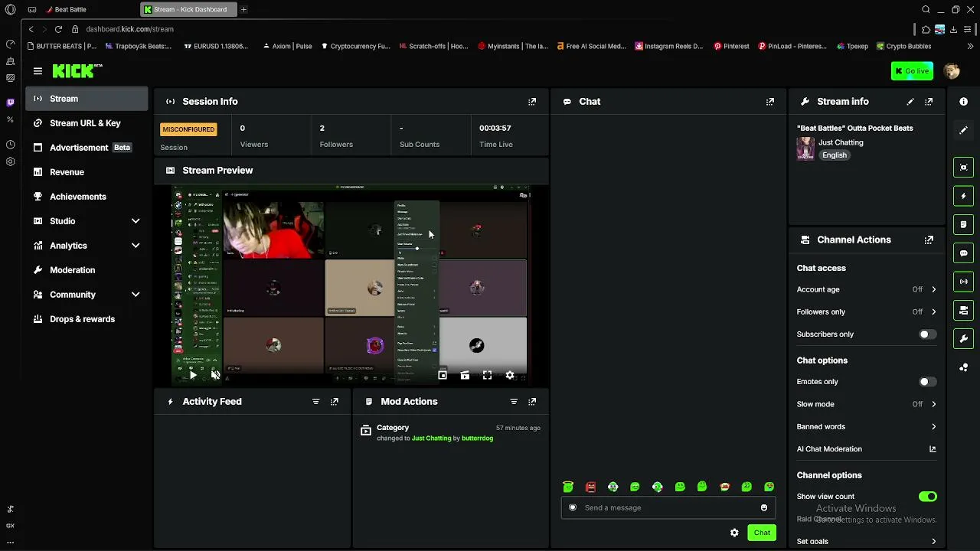This screenshot has height=551, width=980.
Task: Open the emoji picker in message box
Action: click(x=764, y=508)
